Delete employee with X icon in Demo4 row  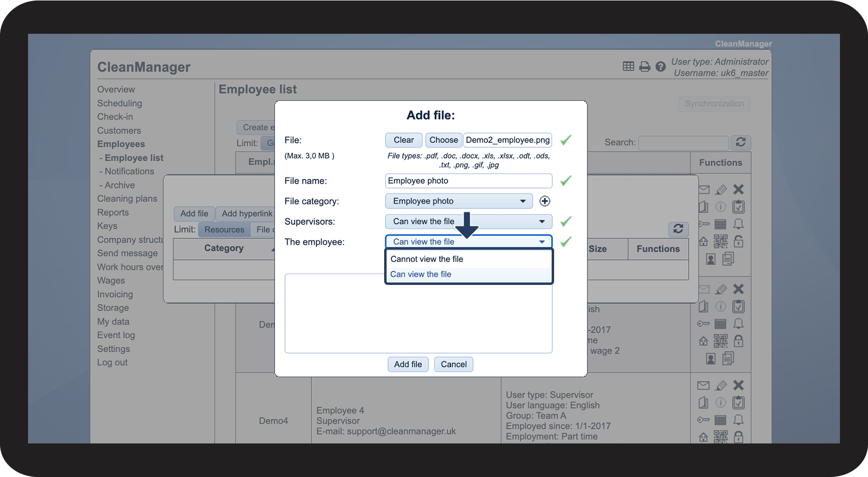pos(738,385)
